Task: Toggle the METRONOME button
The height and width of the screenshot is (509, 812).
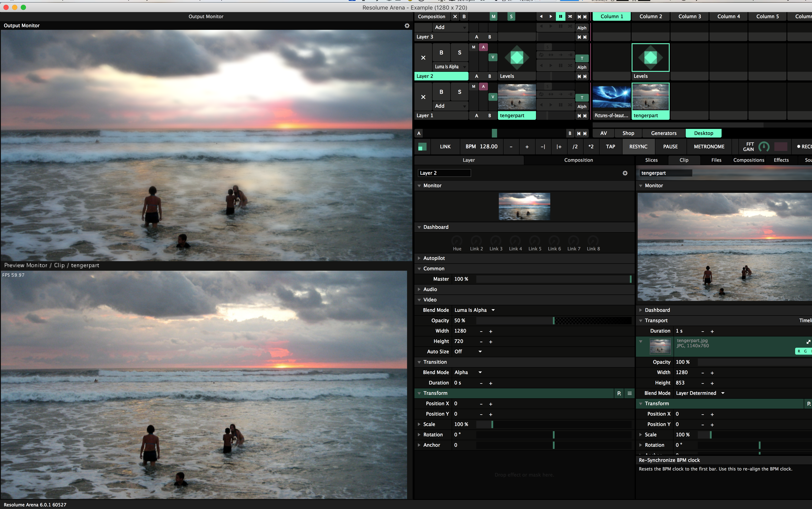Action: pyautogui.click(x=709, y=147)
